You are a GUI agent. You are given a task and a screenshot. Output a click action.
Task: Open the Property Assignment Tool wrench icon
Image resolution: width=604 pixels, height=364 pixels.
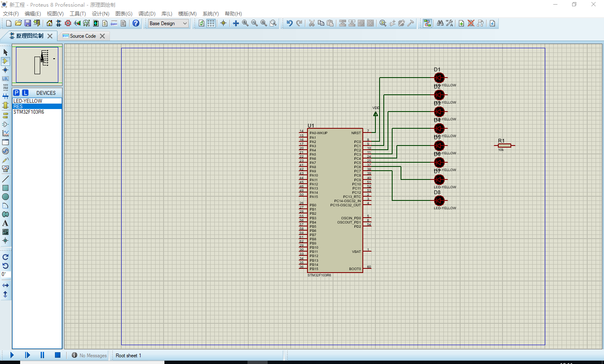click(449, 23)
